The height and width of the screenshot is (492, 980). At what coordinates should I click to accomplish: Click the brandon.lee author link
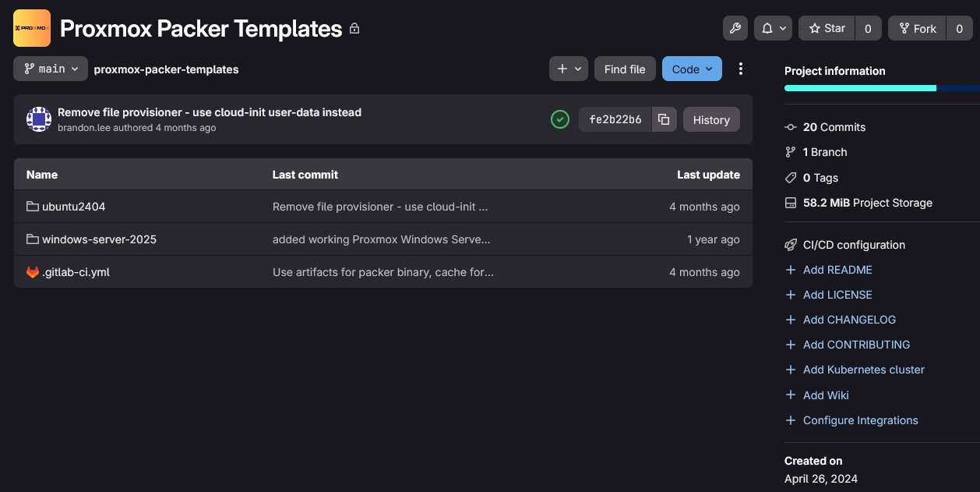(83, 127)
